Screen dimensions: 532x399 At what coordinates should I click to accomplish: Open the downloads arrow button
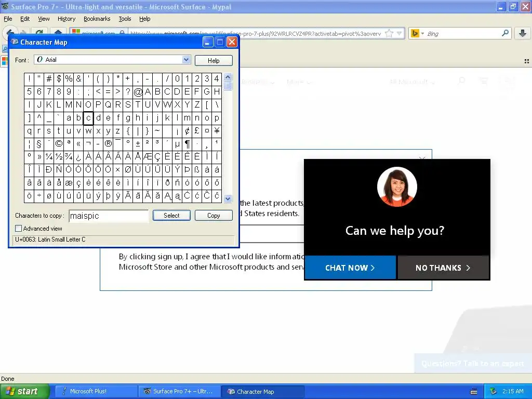pyautogui.click(x=523, y=33)
